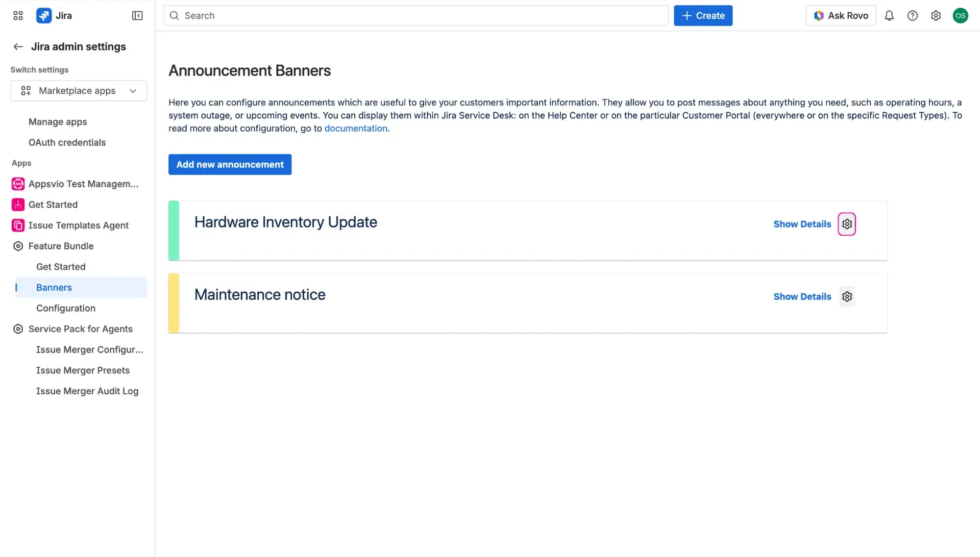Open the app switcher grid icon

[x=17, y=15]
